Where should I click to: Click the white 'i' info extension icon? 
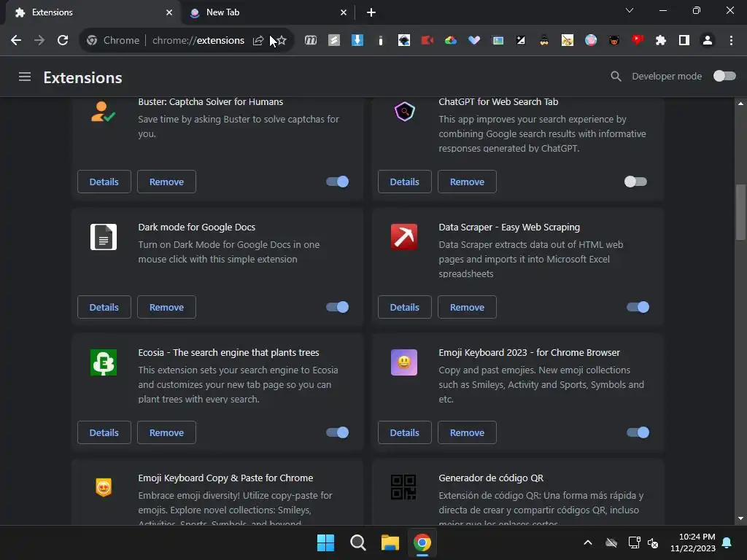tap(380, 41)
